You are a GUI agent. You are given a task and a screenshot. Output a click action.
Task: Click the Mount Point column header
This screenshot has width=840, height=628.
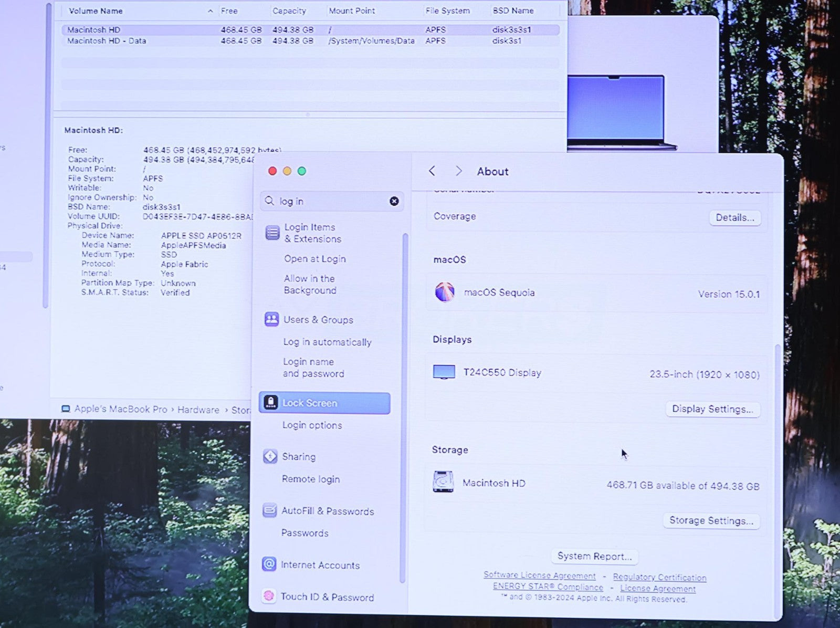tap(352, 11)
